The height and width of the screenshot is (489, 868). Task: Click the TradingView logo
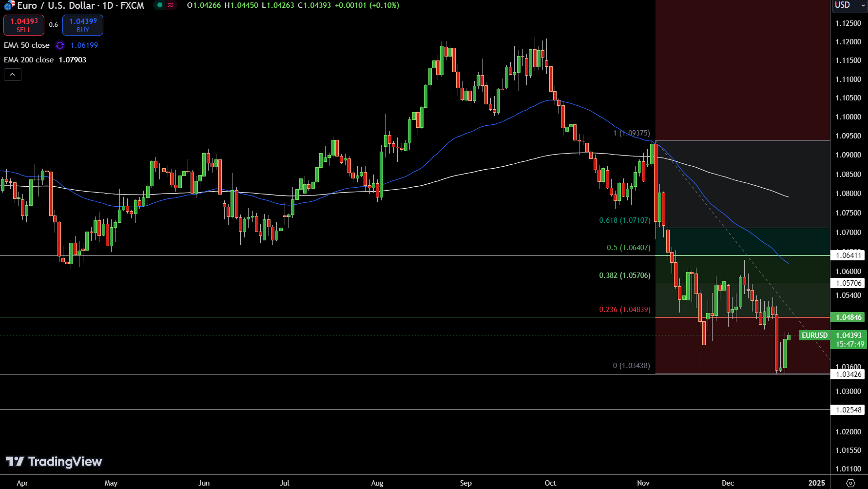pyautogui.click(x=54, y=461)
